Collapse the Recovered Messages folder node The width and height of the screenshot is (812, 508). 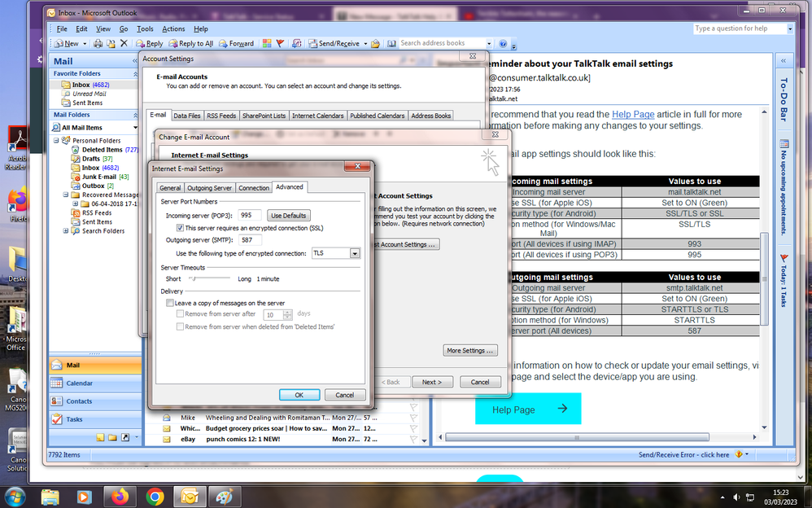pyautogui.click(x=66, y=195)
